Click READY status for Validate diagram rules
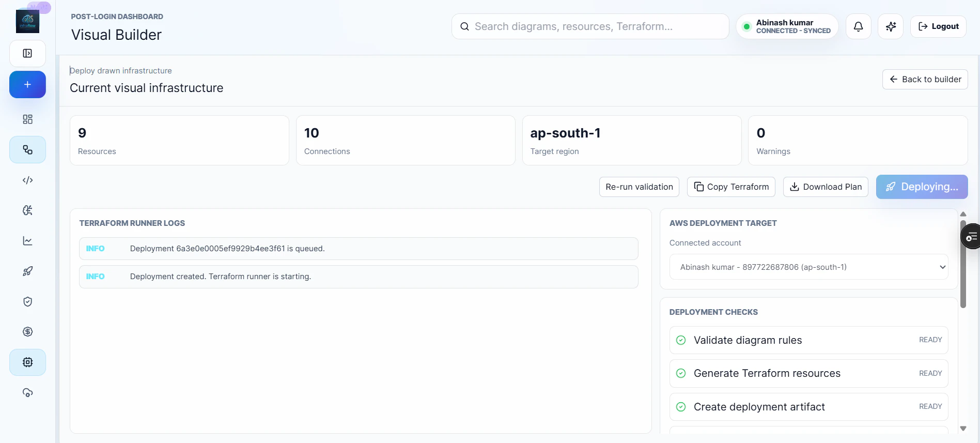This screenshot has width=980, height=443. click(x=930, y=340)
